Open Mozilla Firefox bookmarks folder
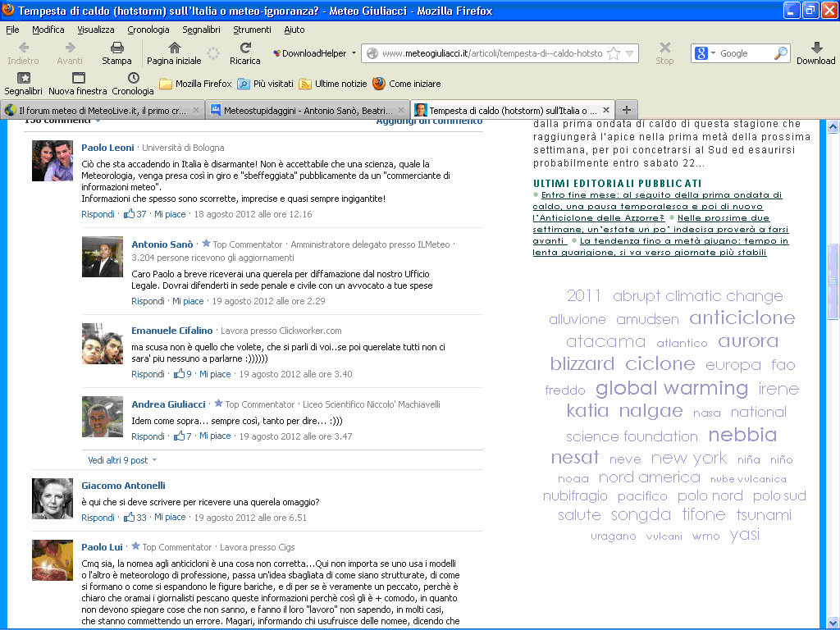This screenshot has width=840, height=630. click(195, 84)
